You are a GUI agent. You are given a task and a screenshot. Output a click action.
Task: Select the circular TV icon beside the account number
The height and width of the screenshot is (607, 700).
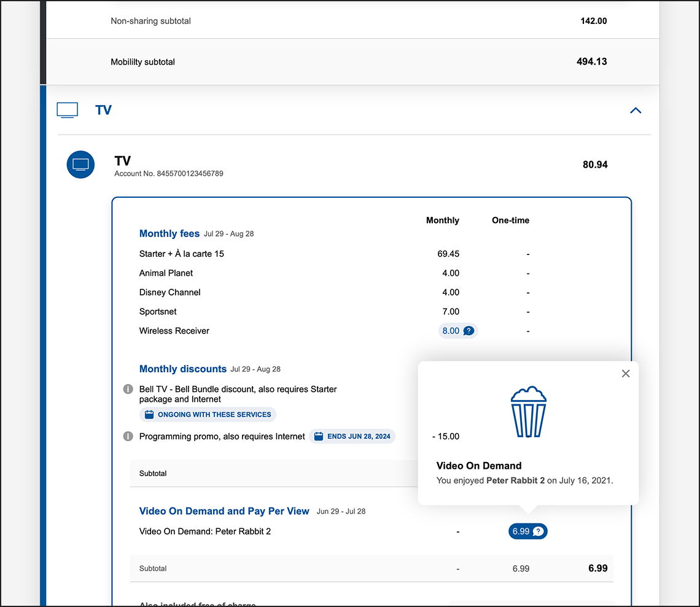point(80,164)
